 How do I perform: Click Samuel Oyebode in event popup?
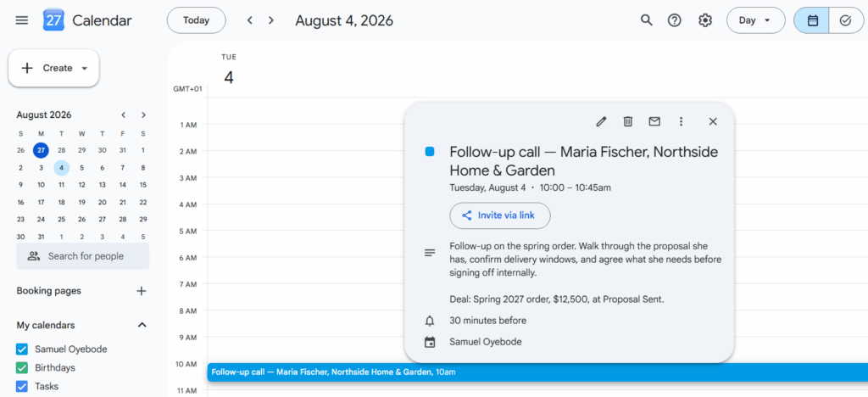[x=486, y=342]
